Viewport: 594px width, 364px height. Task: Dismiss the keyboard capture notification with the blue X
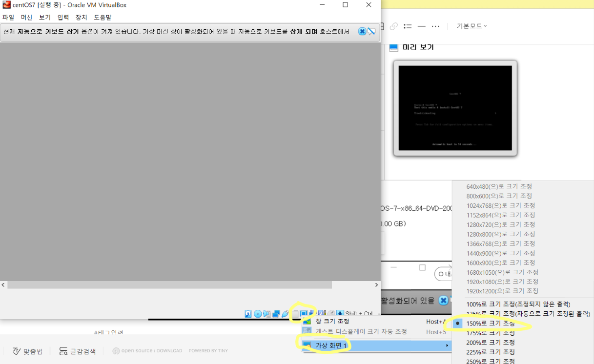[362, 31]
